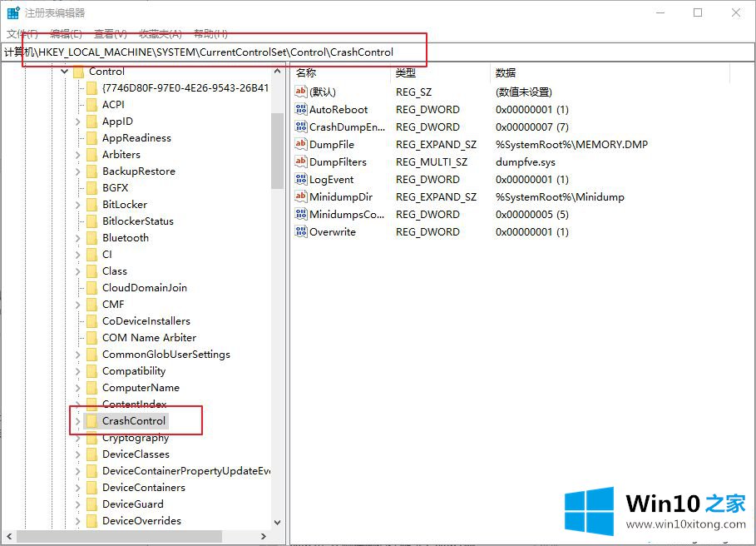Click the BGFX folder icon
This screenshot has width=756, height=546.
pyautogui.click(x=91, y=188)
